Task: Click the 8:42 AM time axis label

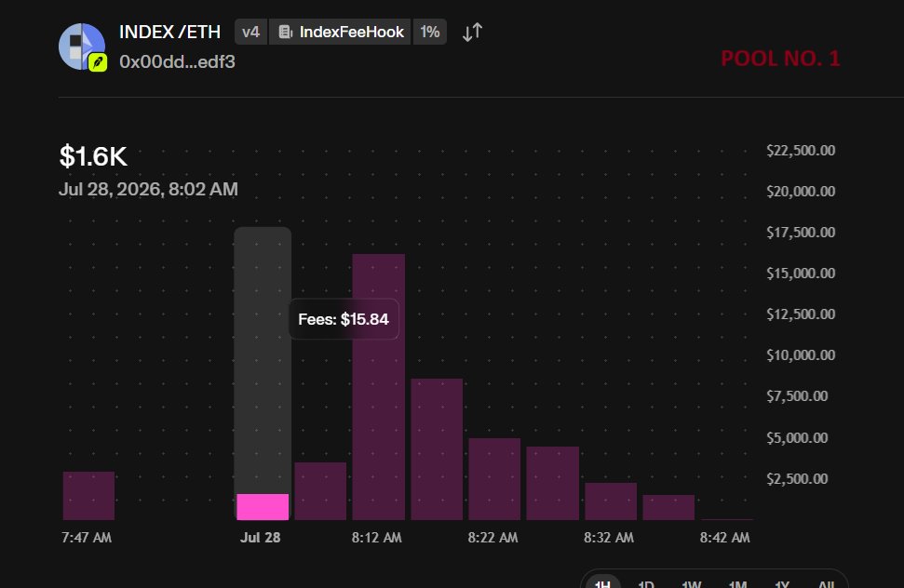Action: click(x=724, y=538)
